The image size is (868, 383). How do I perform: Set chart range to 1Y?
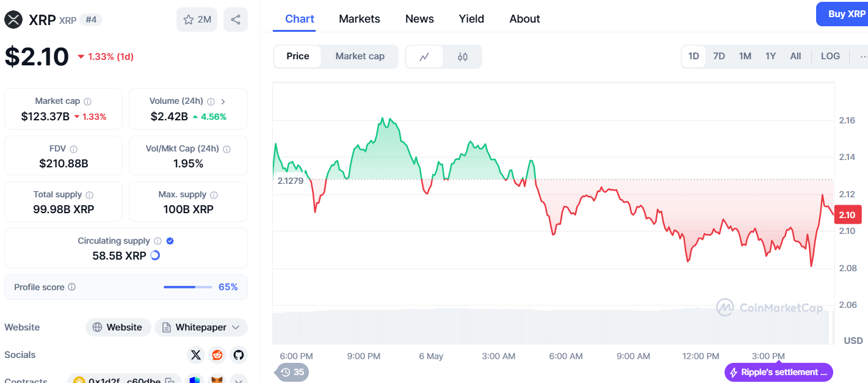(x=771, y=56)
